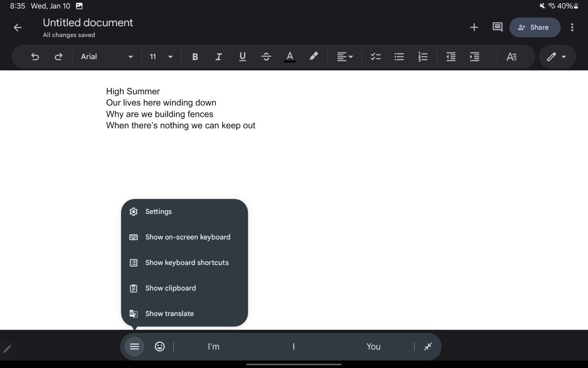Apply strikethrough formatting
The image size is (588, 368).
pos(266,56)
